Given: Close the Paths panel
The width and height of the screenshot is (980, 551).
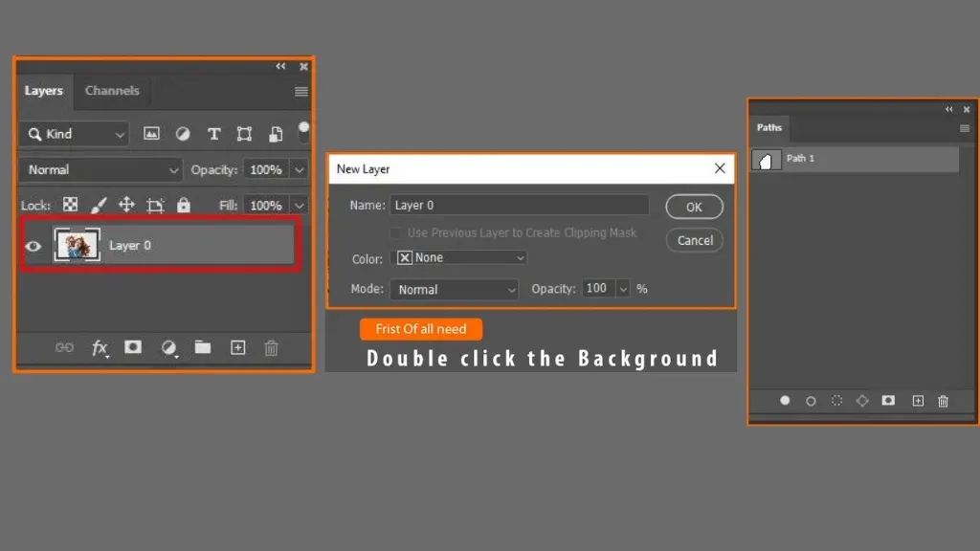Looking at the screenshot, I should coord(967,109).
